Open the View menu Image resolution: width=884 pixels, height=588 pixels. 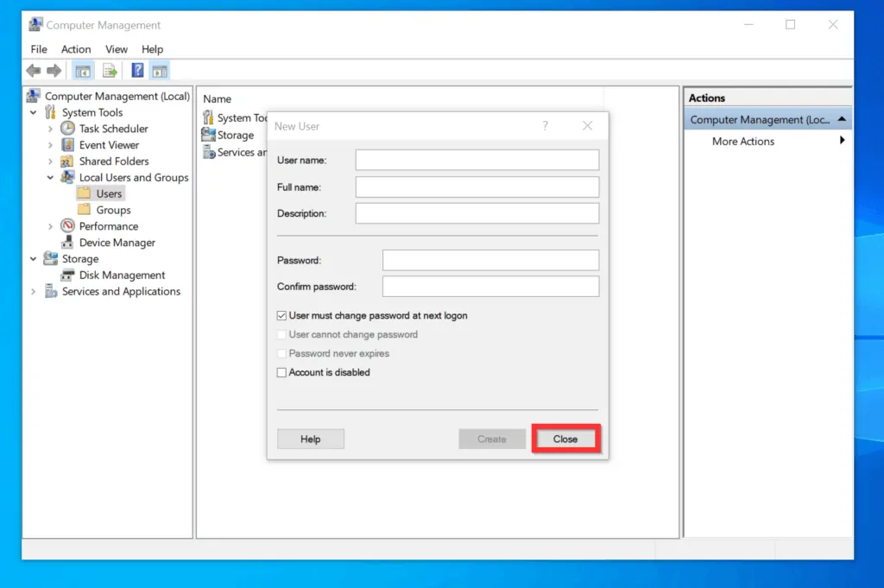click(x=117, y=49)
